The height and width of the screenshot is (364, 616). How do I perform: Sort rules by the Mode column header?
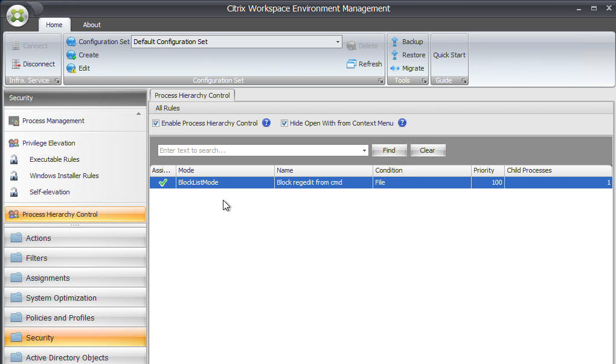[x=225, y=170]
